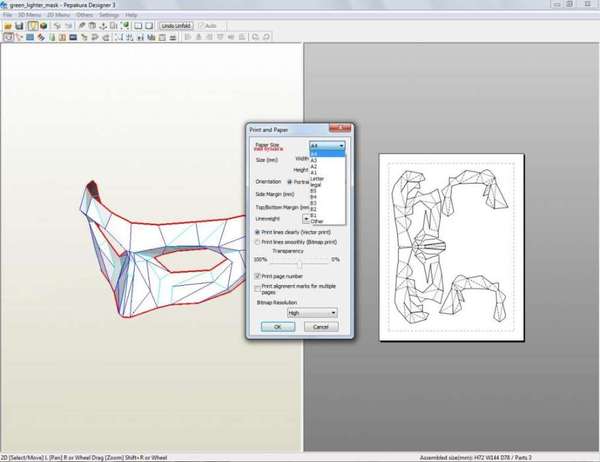Click the first square window layout icon
The height and width of the screenshot is (462, 600).
(138, 26)
